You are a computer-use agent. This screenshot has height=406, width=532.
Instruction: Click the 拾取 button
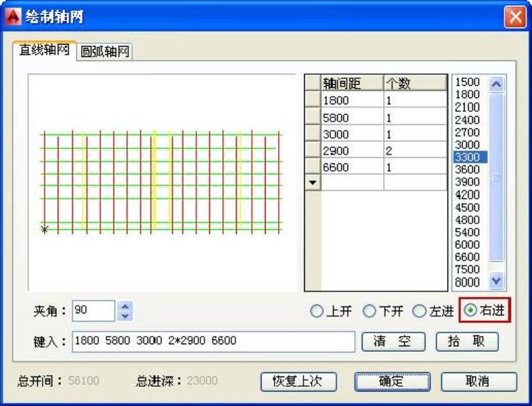click(x=467, y=342)
